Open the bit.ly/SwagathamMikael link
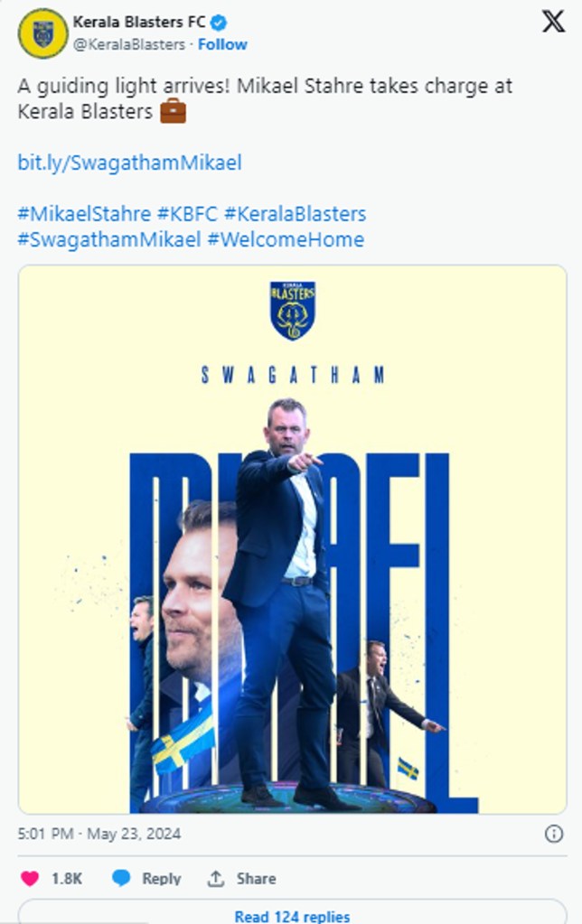This screenshot has height=924, width=582. tap(130, 163)
